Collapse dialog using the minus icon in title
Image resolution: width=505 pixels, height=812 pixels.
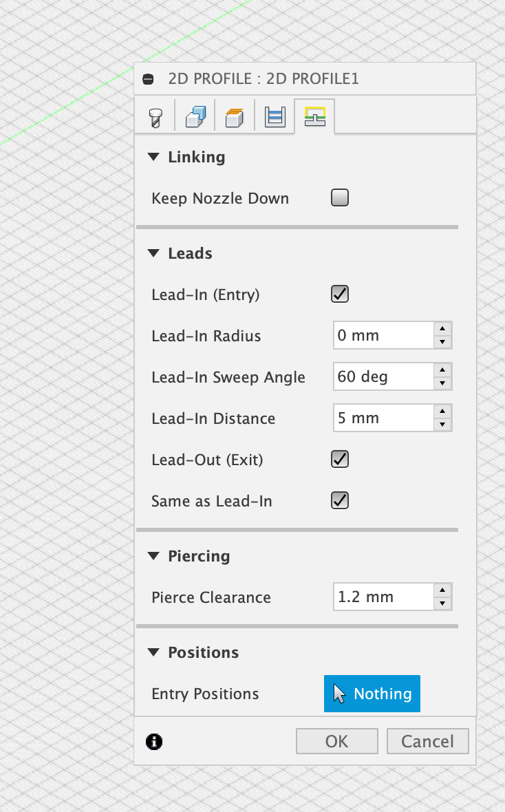pyautogui.click(x=148, y=79)
